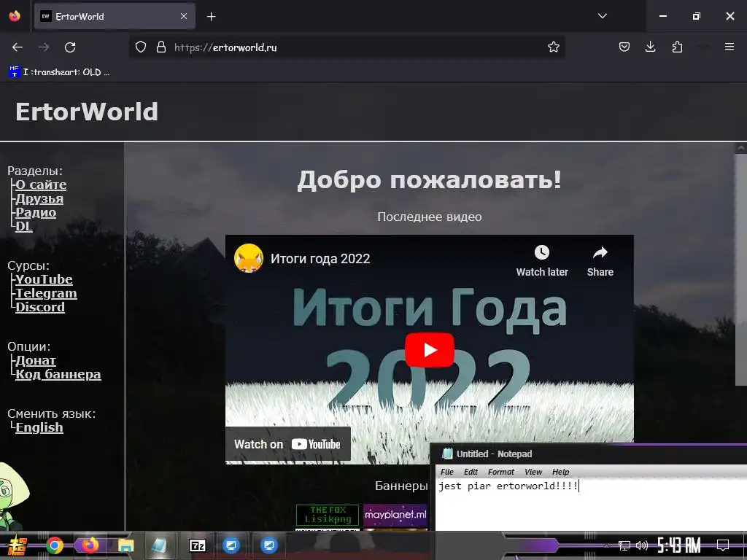
Task: Open Notepad File menu
Action: 447,472
